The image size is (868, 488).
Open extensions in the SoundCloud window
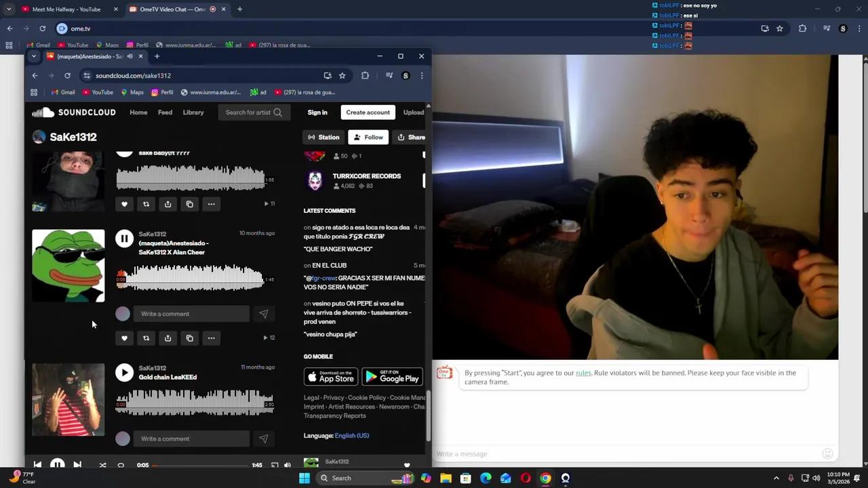[x=365, y=75]
